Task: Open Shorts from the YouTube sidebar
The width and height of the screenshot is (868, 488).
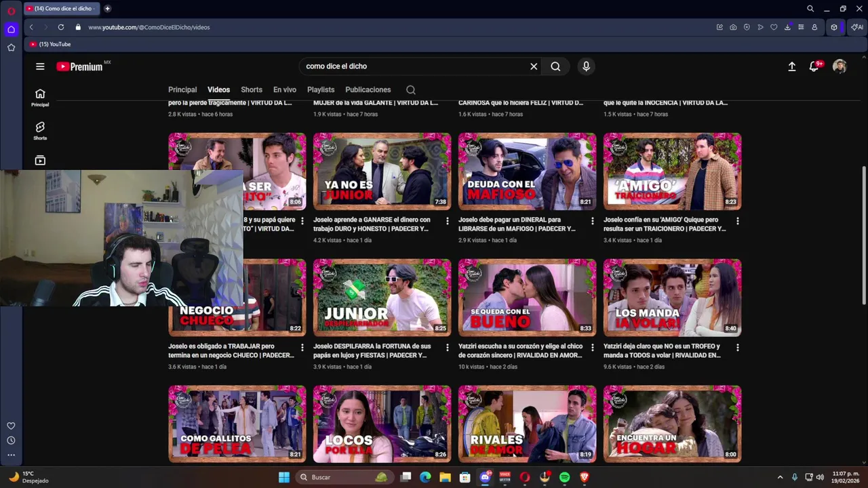Action: [40, 131]
